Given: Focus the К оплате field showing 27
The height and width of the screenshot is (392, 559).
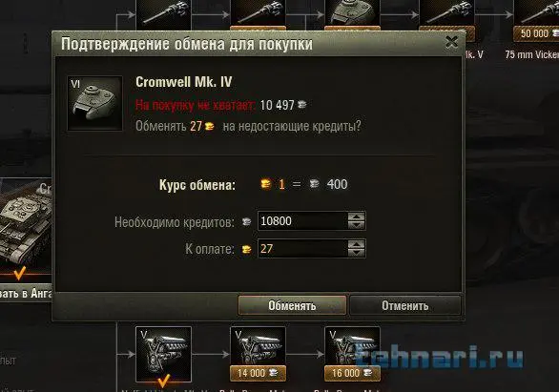Looking at the screenshot, I should [302, 249].
